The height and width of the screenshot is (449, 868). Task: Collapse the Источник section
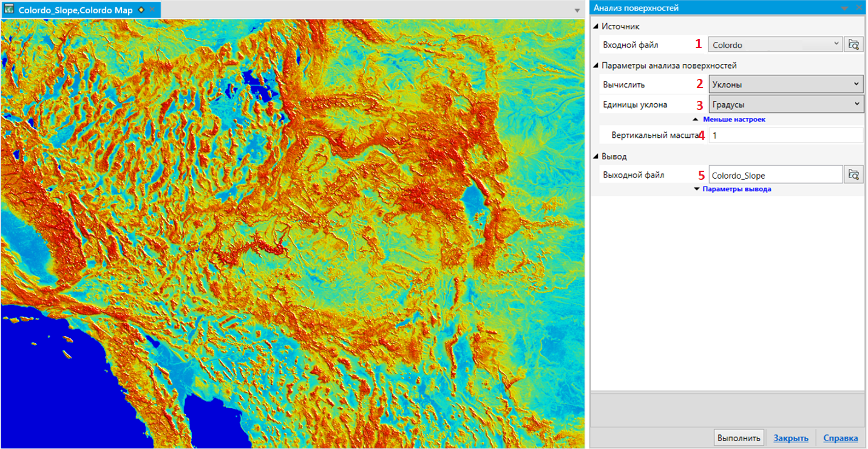[x=595, y=26]
